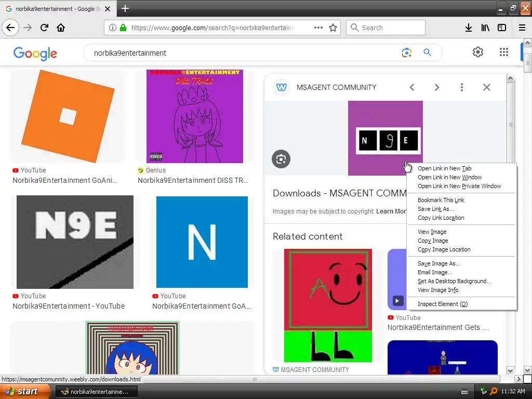Click the taskbar on-screen keyboard icon
Image resolution: width=532 pixels, height=399 pixels.
(x=464, y=392)
